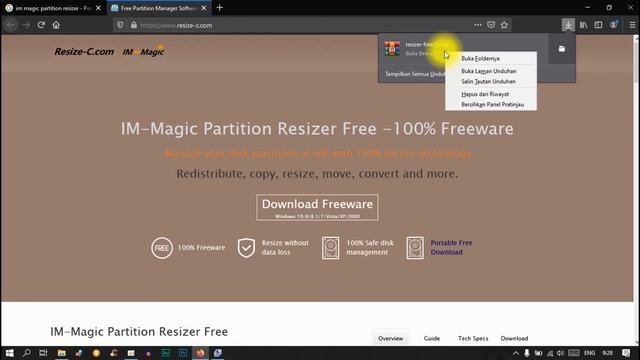640x360 pixels.
Task: Click the 100% Freeware feature text
Action: 201,247
